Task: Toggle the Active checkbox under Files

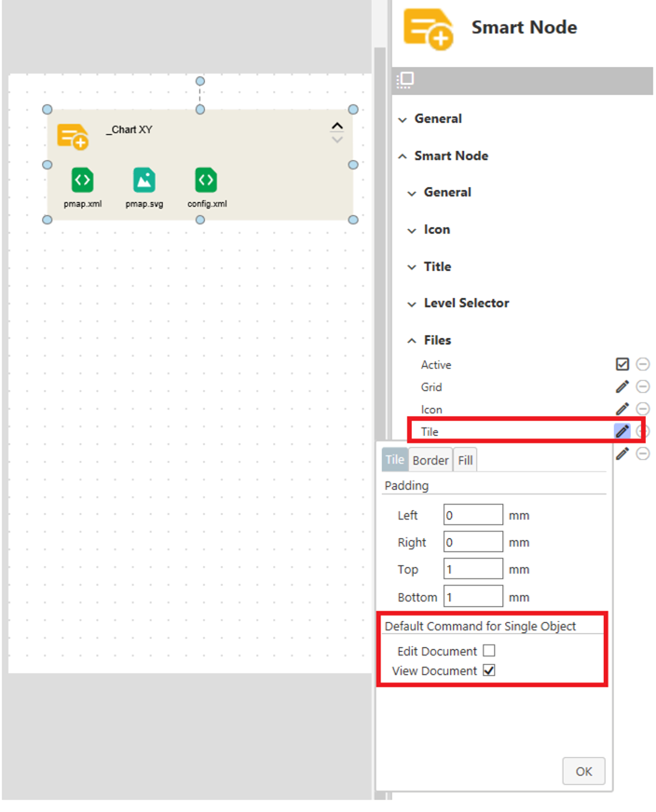Action: 622,364
